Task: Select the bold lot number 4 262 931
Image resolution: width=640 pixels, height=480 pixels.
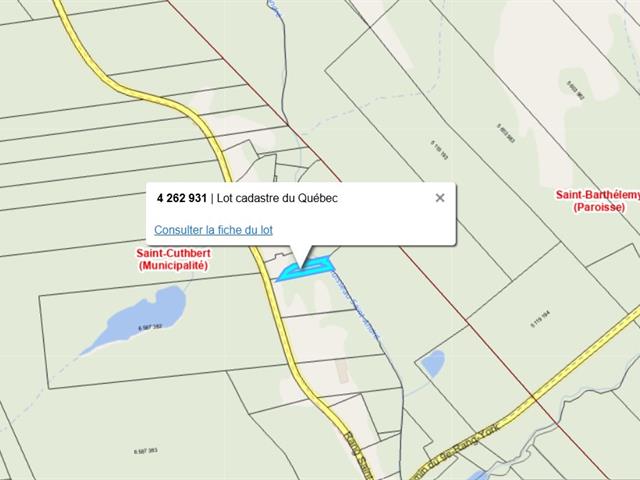Action: tap(182, 198)
